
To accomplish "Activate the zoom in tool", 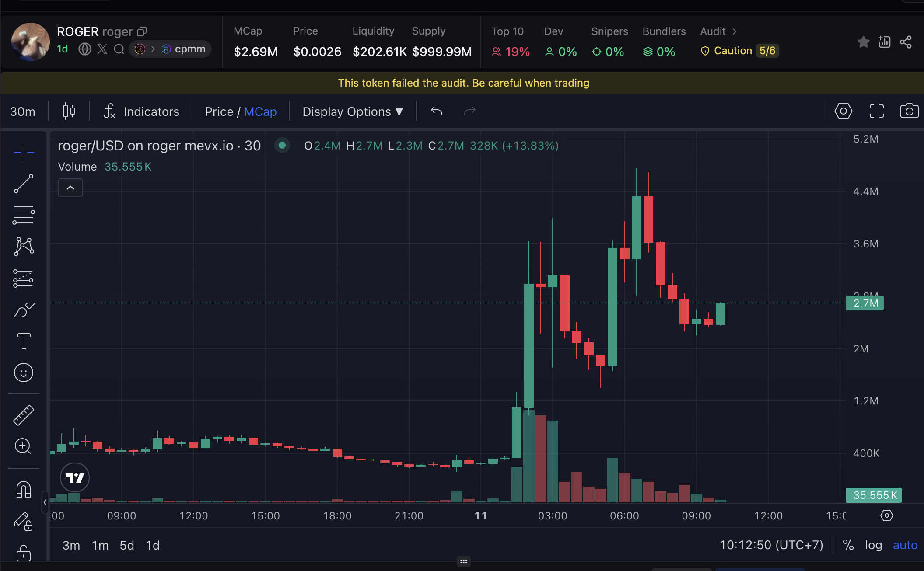I will point(23,446).
